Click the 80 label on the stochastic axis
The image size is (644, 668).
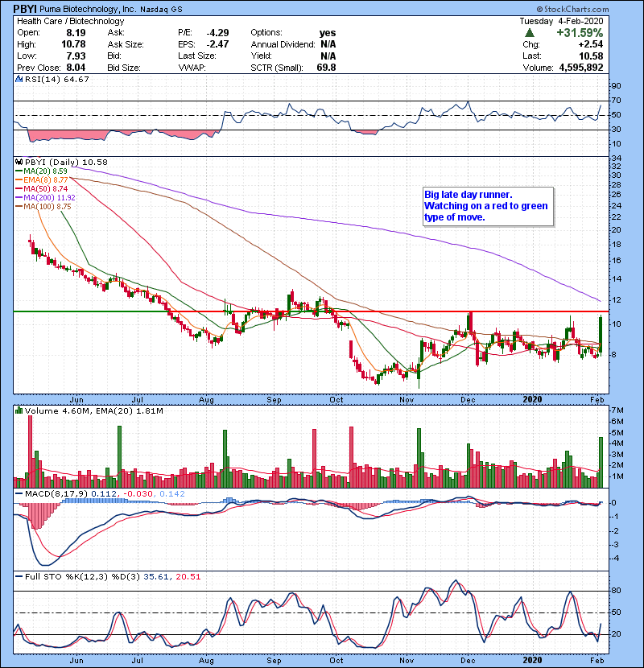(x=617, y=591)
